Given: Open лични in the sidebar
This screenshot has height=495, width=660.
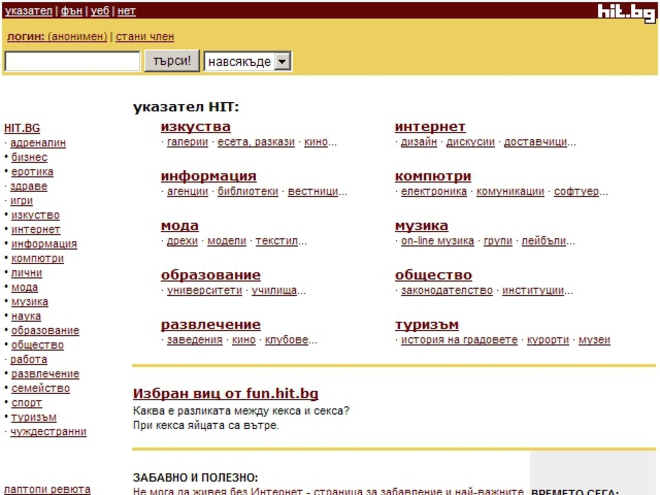Looking at the screenshot, I should click(27, 273).
